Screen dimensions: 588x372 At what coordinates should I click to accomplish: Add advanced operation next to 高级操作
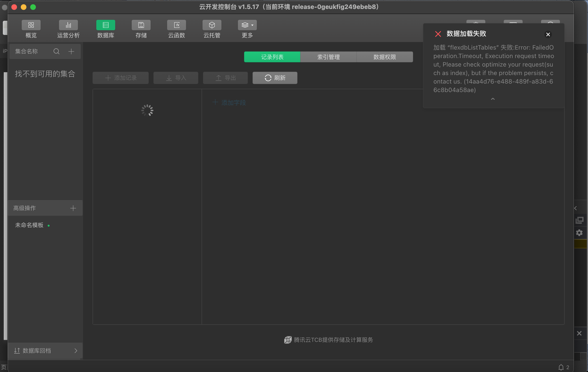coord(73,208)
